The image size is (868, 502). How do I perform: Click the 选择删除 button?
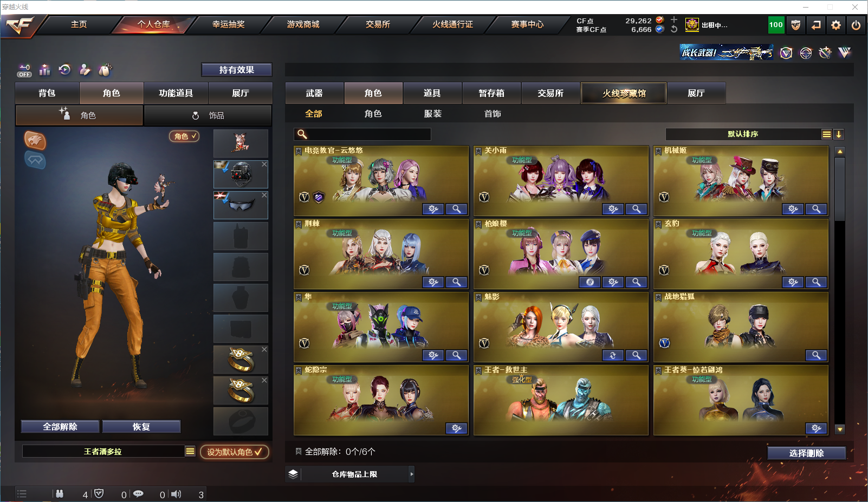point(806,453)
